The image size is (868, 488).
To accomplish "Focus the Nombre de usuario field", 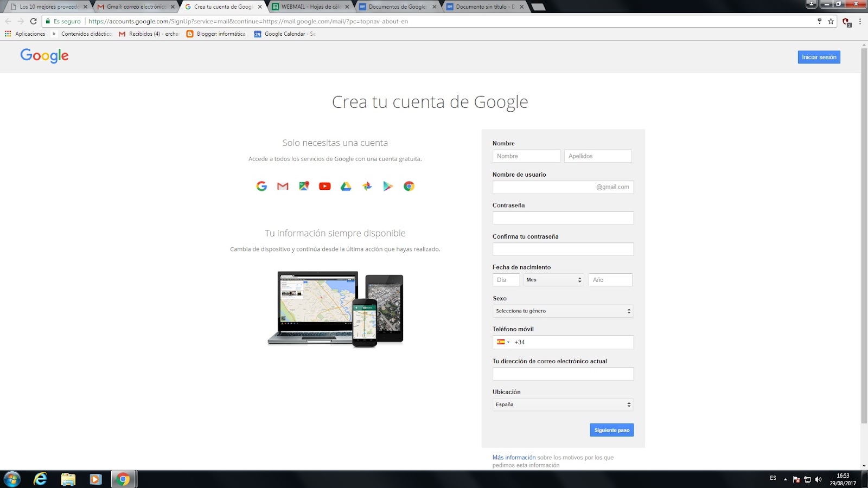I will click(x=563, y=187).
